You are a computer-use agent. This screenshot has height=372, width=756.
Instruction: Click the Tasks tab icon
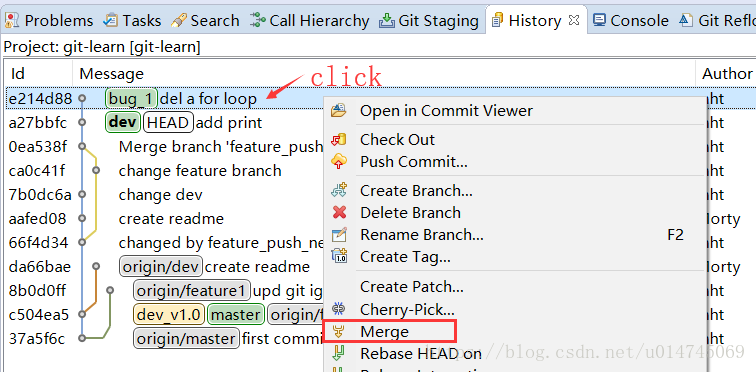(x=111, y=21)
